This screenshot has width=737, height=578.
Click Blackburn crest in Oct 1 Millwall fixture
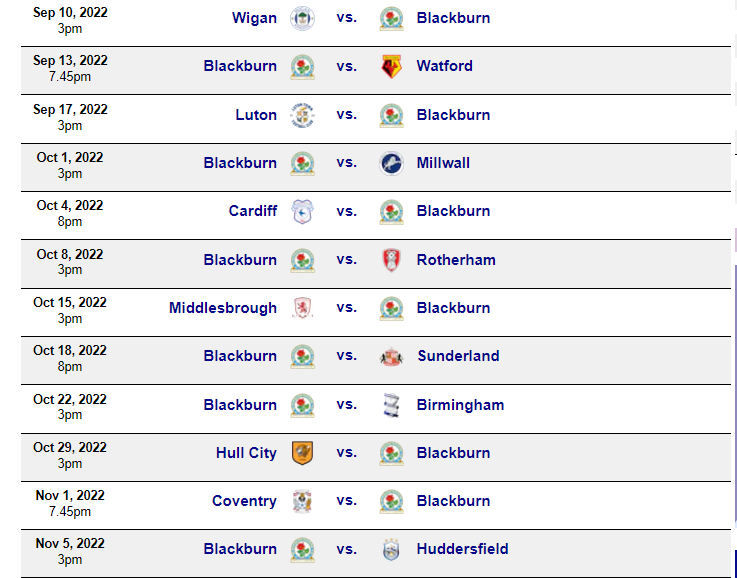click(302, 163)
